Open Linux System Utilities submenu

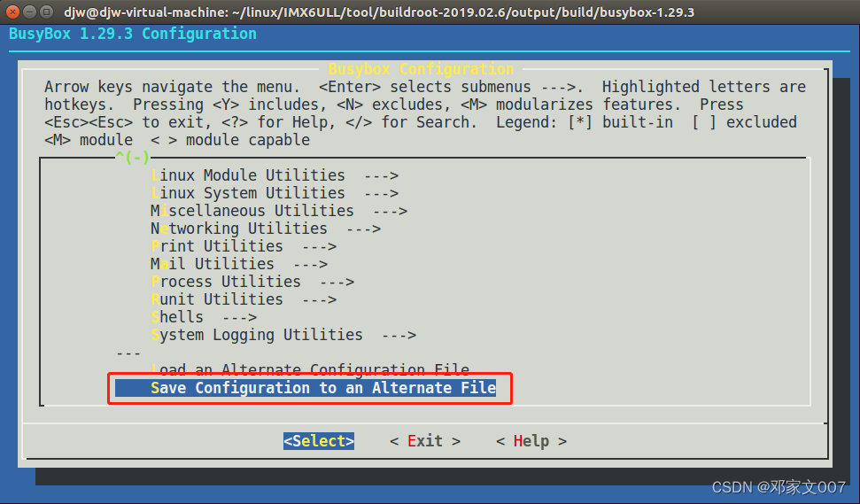(275, 193)
